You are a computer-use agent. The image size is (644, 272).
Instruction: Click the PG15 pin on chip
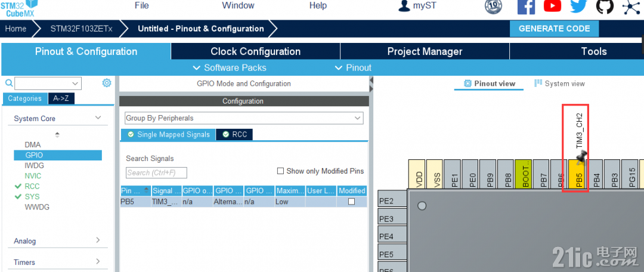click(x=631, y=174)
